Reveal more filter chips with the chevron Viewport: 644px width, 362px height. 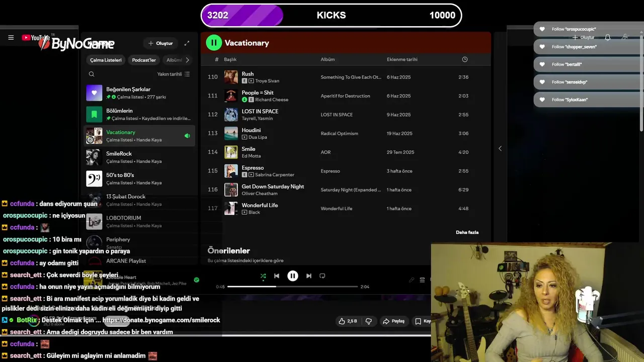(187, 60)
